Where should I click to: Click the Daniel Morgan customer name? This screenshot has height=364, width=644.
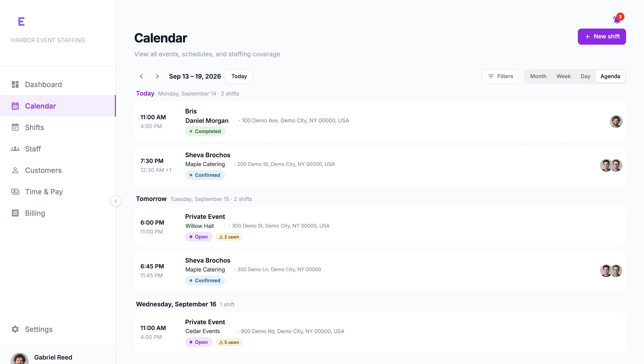click(x=207, y=121)
